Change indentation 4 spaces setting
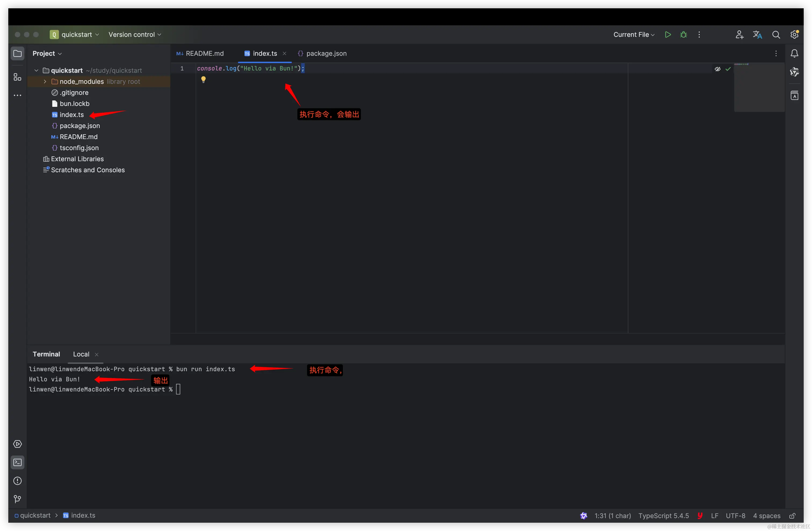The image size is (812, 531). point(767,516)
